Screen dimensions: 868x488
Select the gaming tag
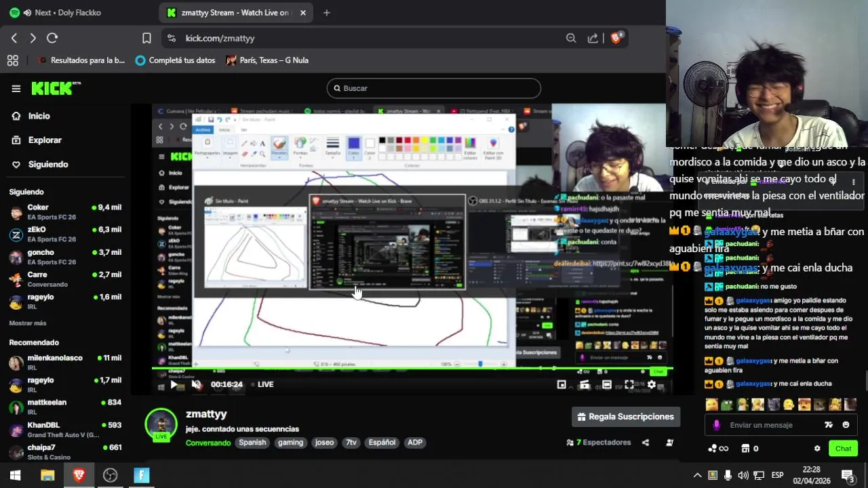coord(290,443)
